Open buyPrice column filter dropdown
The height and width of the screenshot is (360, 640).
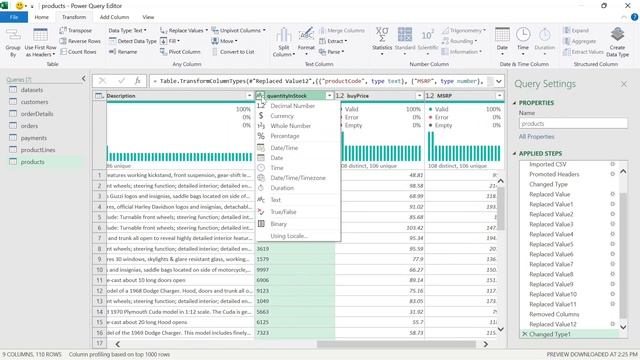419,96
